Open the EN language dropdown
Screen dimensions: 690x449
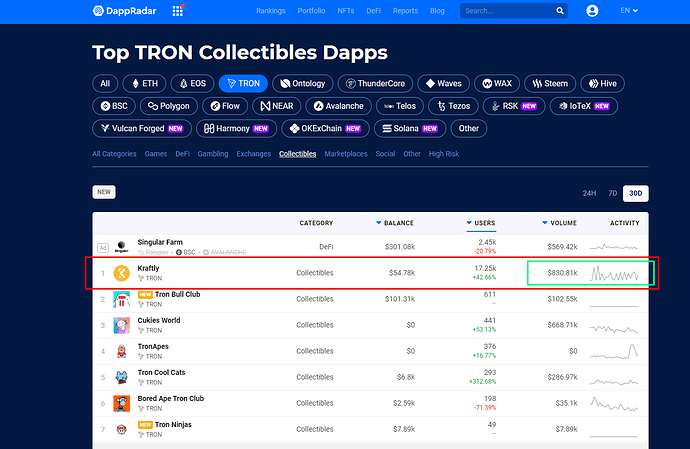pos(629,11)
